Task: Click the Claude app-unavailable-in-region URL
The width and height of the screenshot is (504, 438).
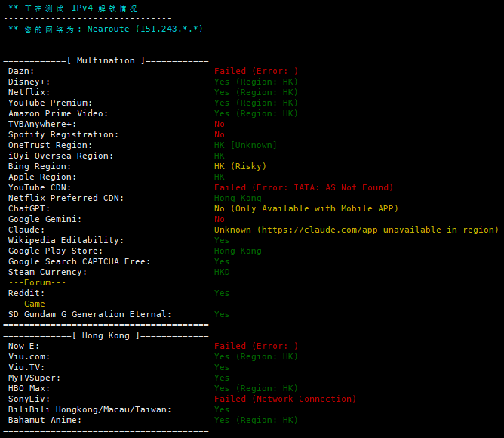Action: (377, 230)
